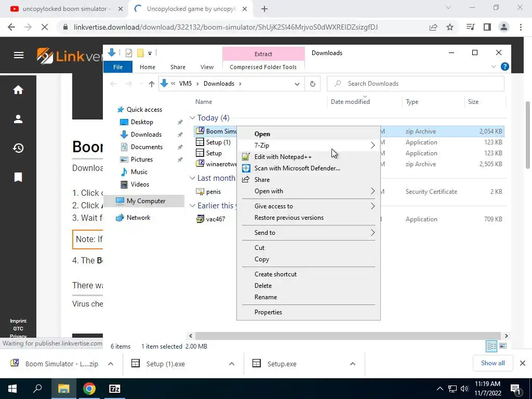This screenshot has height=399, width=532.
Task: Expand the Send to submenu
Action: (x=309, y=233)
